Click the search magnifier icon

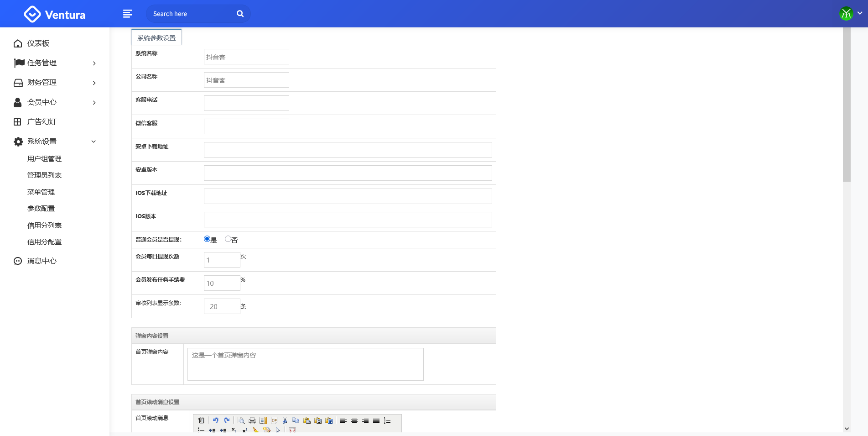[x=240, y=14]
